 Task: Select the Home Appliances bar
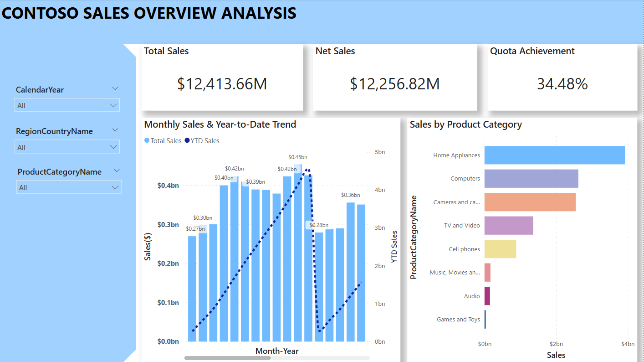pyautogui.click(x=554, y=155)
